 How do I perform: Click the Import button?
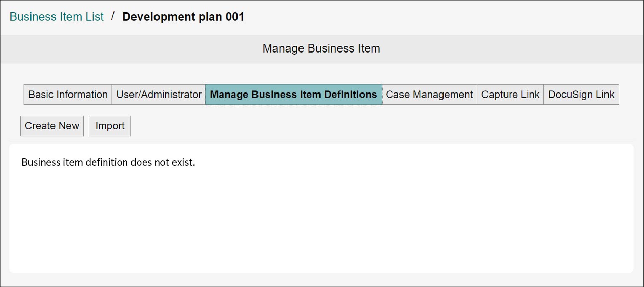click(110, 126)
